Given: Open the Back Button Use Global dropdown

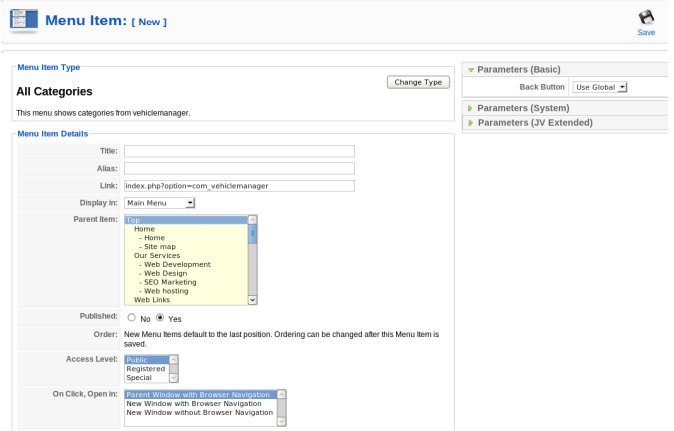Looking at the screenshot, I should [600, 87].
